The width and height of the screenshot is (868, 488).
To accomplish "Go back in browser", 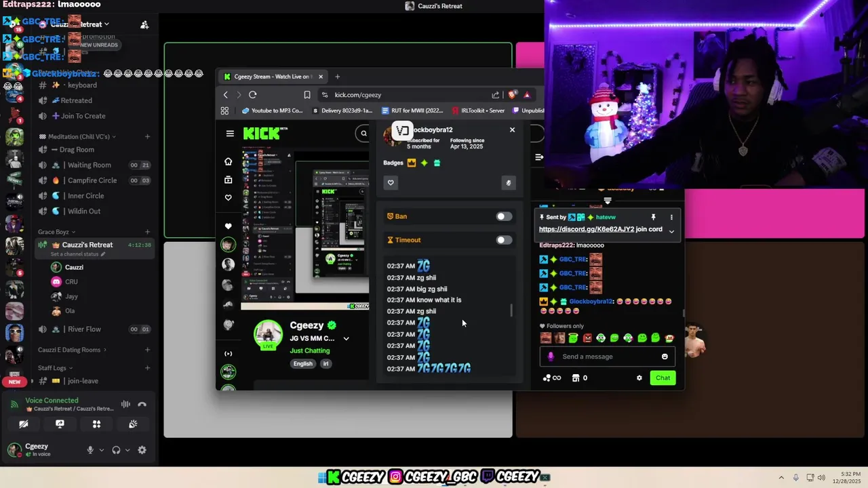I will pos(226,95).
